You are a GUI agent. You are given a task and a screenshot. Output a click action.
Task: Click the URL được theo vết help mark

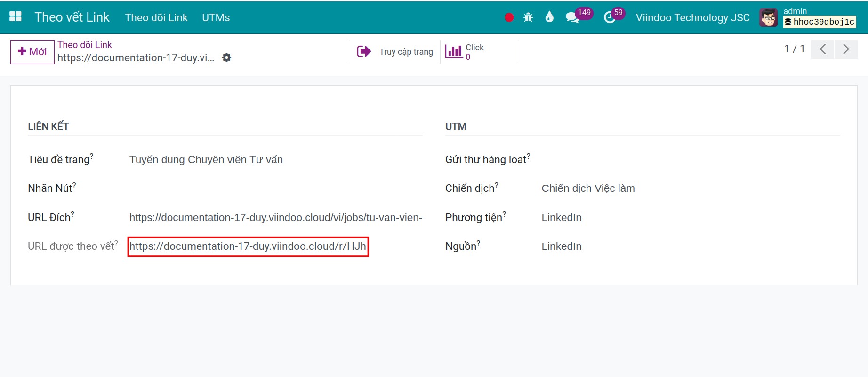[x=116, y=243]
